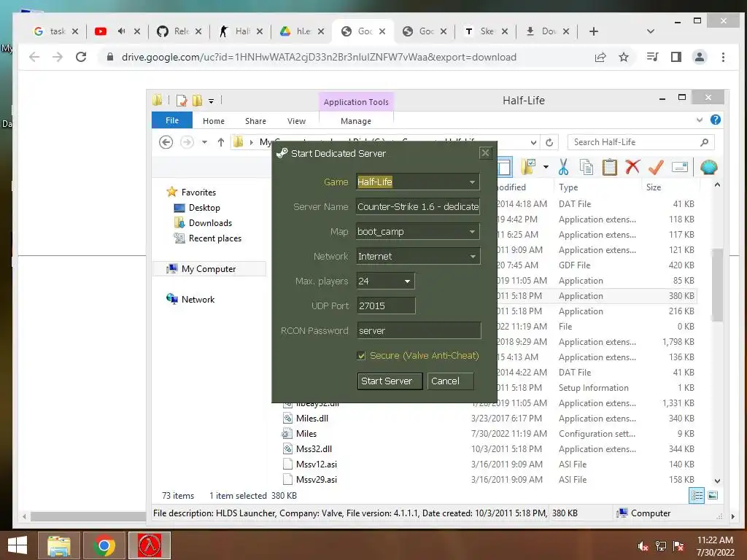Click the Paste clipboard icon in Explorer toolbar

click(609, 167)
